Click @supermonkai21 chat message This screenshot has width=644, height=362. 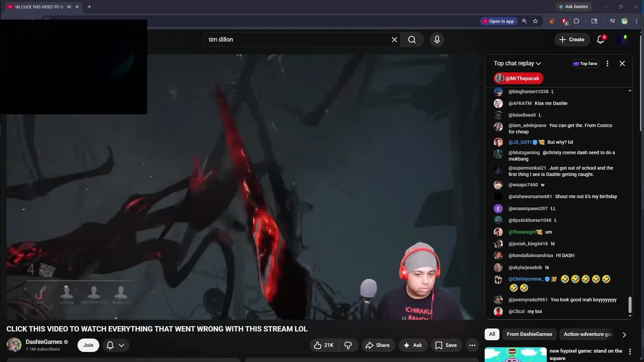(x=560, y=171)
